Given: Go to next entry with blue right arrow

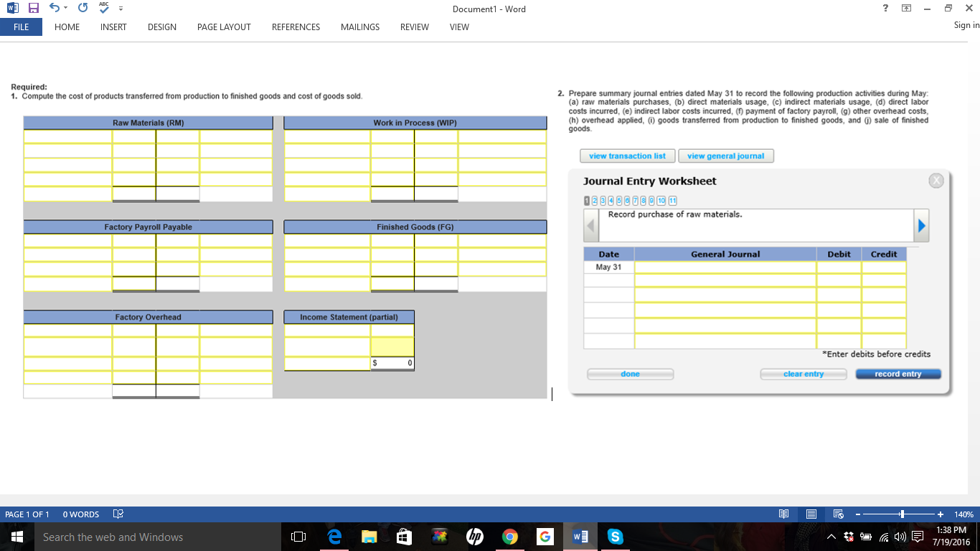Looking at the screenshot, I should click(922, 226).
